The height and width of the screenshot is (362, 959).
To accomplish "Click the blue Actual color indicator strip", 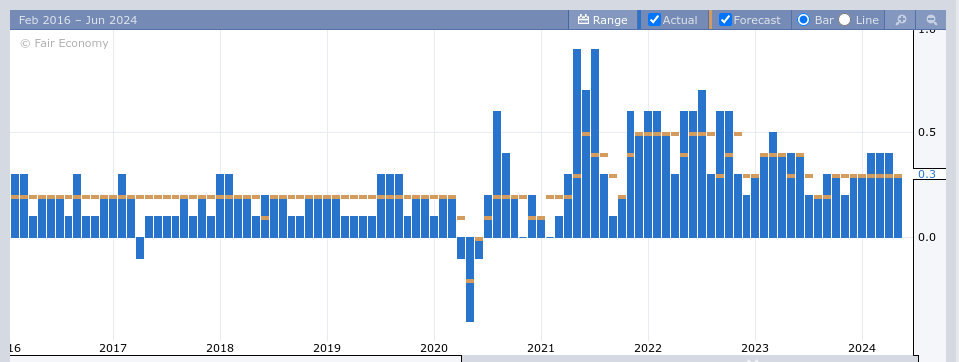I will click(x=639, y=20).
